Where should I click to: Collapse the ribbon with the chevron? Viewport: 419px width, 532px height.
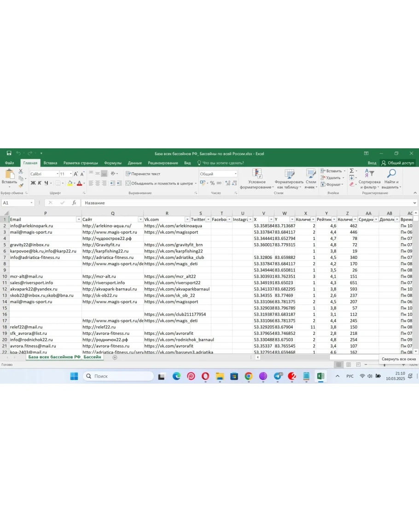pyautogui.click(x=414, y=193)
